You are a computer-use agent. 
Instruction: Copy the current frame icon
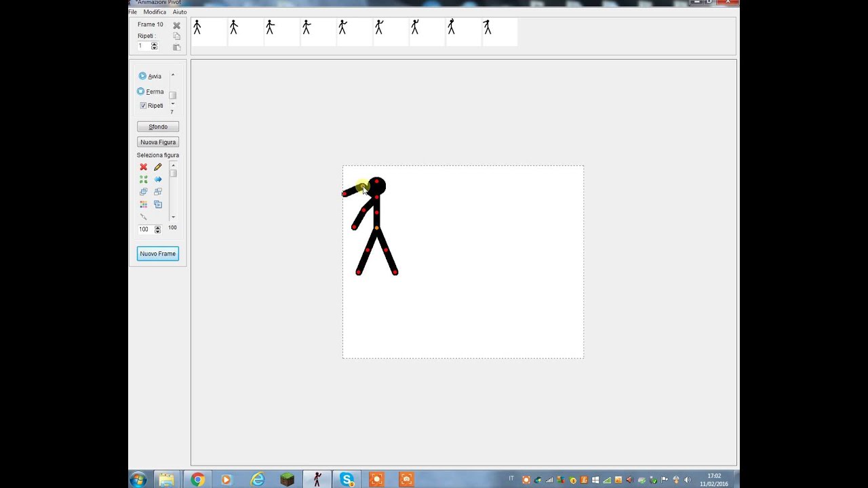click(176, 36)
